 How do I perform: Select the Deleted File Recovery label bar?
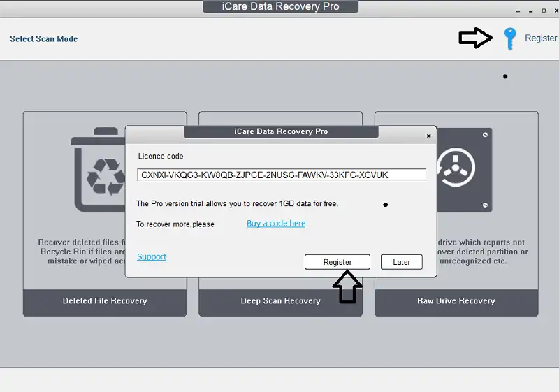105,301
